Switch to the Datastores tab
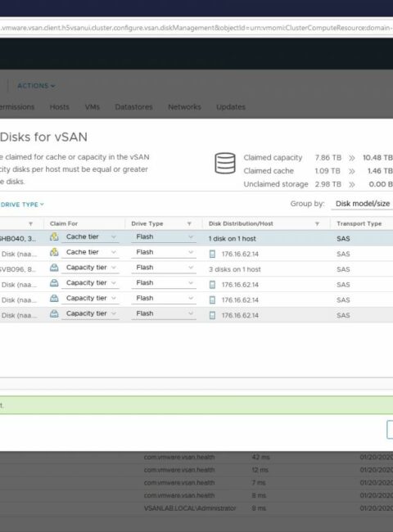 [133, 107]
